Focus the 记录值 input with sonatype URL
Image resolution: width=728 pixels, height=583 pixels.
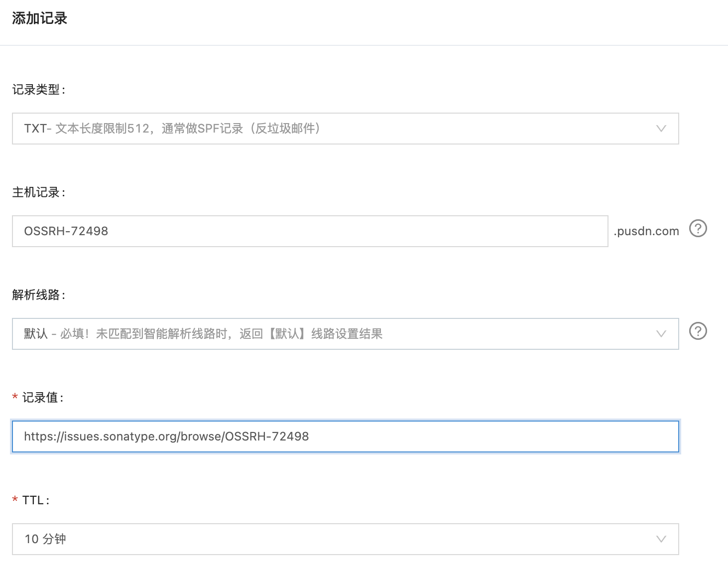(x=346, y=437)
